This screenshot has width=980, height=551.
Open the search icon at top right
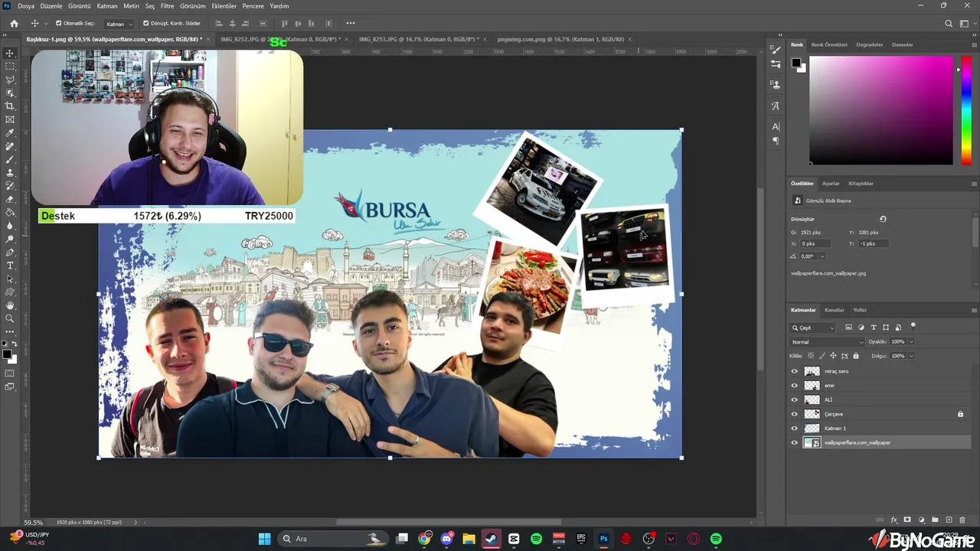[x=948, y=24]
